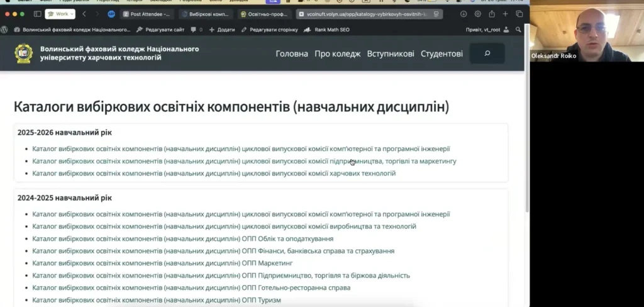Image resolution: width=644 pixels, height=307 pixels.
Task: Click the college name site title link
Action: coord(119,53)
